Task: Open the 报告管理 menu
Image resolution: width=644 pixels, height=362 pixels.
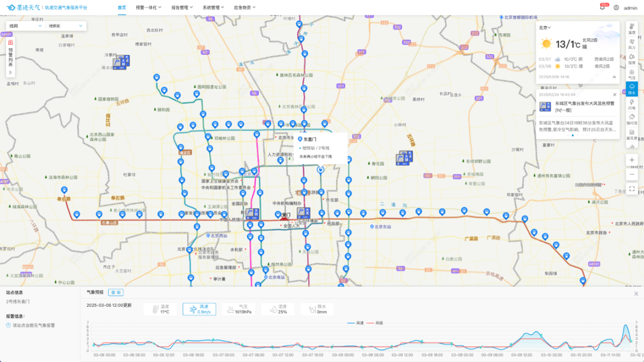Action: (182, 8)
